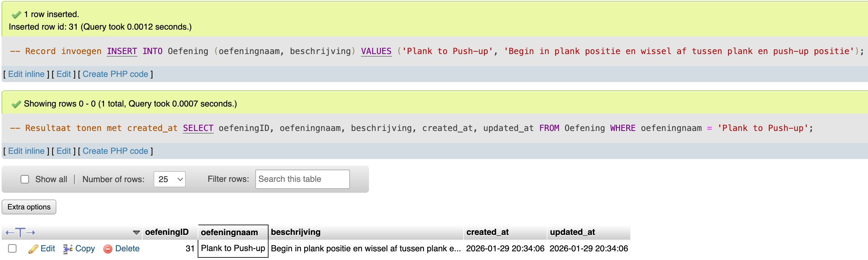Open the Extra options panel
Viewport: 868px width, 260px height.
[x=29, y=207]
